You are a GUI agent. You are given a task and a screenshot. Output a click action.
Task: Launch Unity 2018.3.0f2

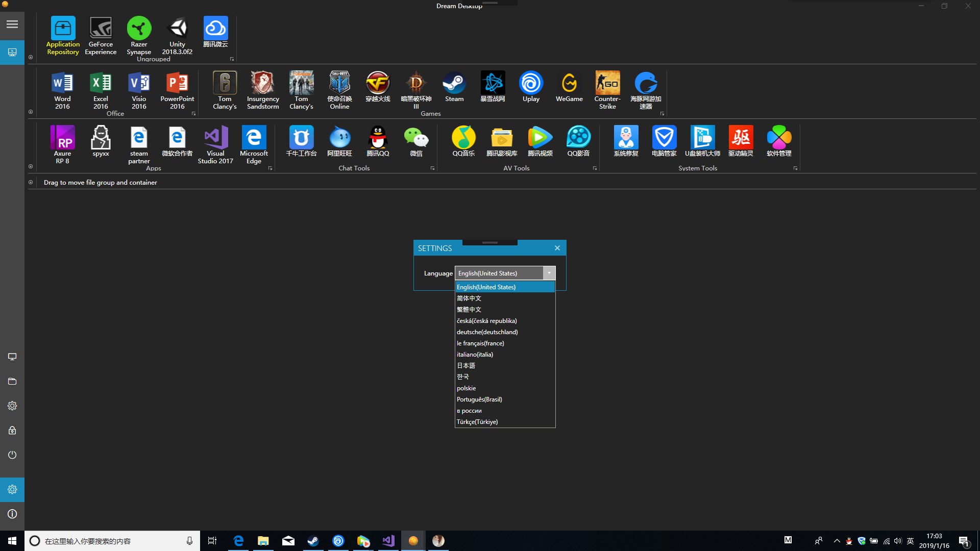177,35
